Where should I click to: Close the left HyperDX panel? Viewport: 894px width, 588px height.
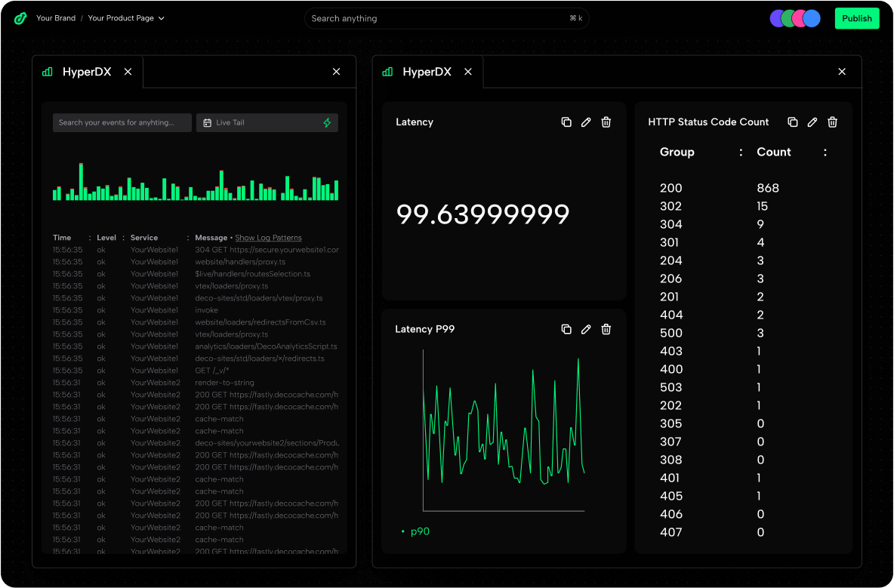337,72
